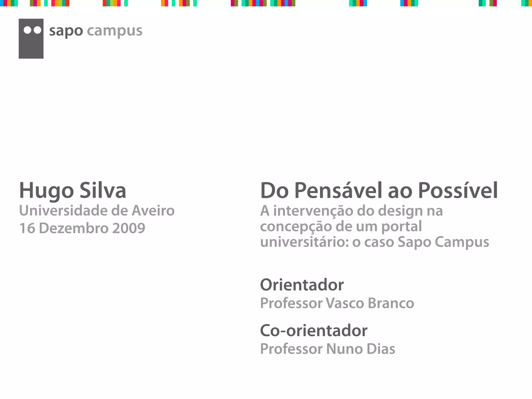Click the 'universitário: o caso Sapo Campus' line

click(x=374, y=242)
